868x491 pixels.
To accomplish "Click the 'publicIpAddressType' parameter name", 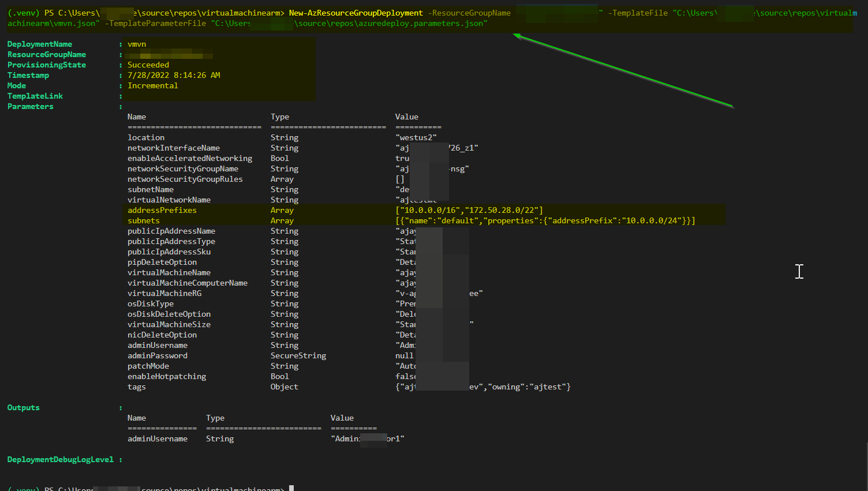I will click(171, 242).
